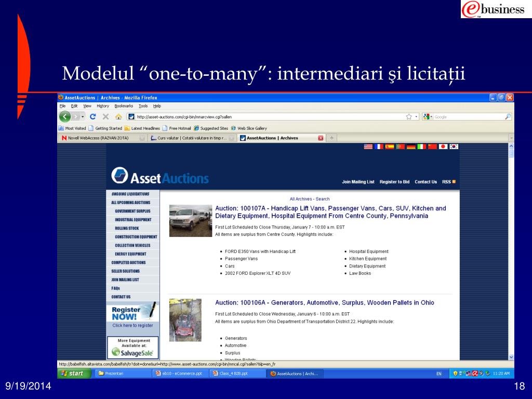Select the Japanese flag language
The width and height of the screenshot is (532, 399).
443,147
